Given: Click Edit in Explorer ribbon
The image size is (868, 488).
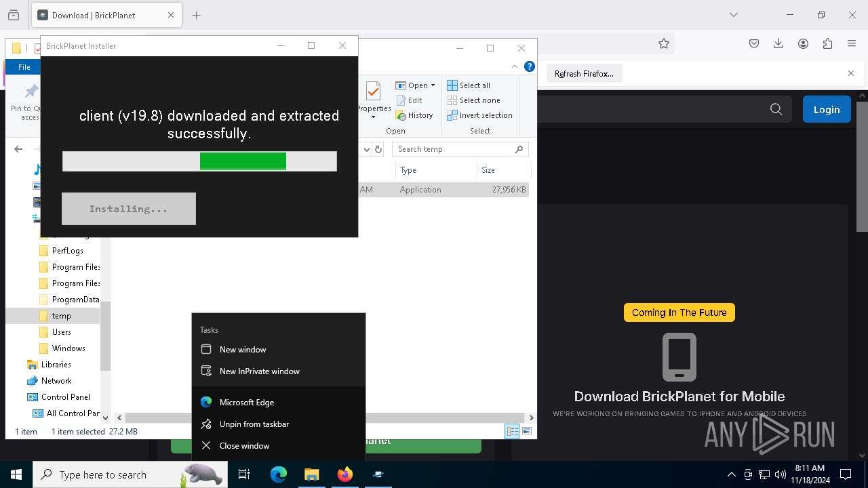Looking at the screenshot, I should pos(409,100).
